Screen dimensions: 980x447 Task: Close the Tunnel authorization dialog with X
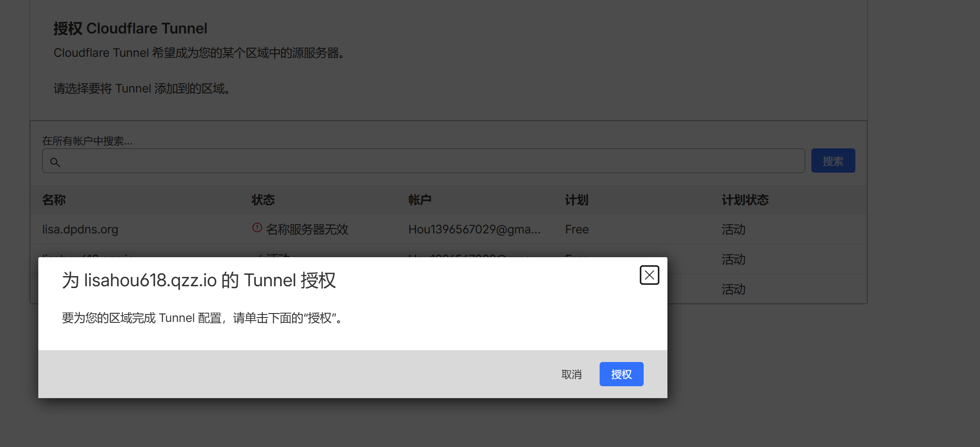click(x=649, y=275)
